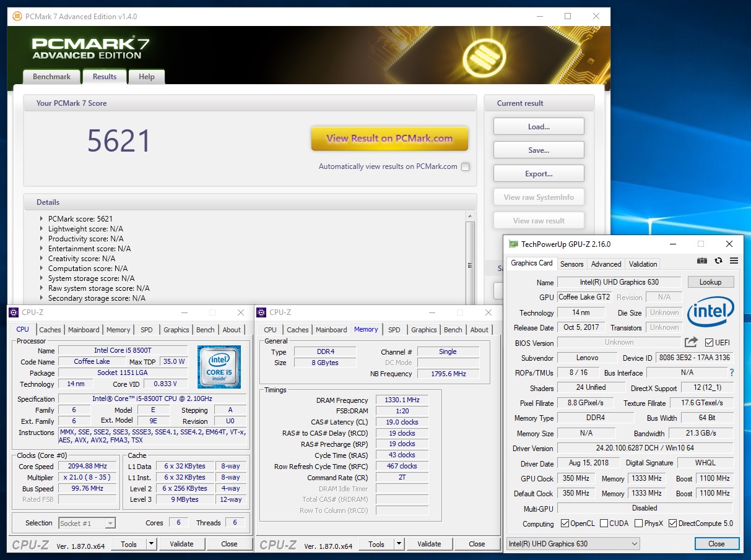Take GPU-Z screenshot with camera icon
Viewport: 751px width, 560px height.
701,261
